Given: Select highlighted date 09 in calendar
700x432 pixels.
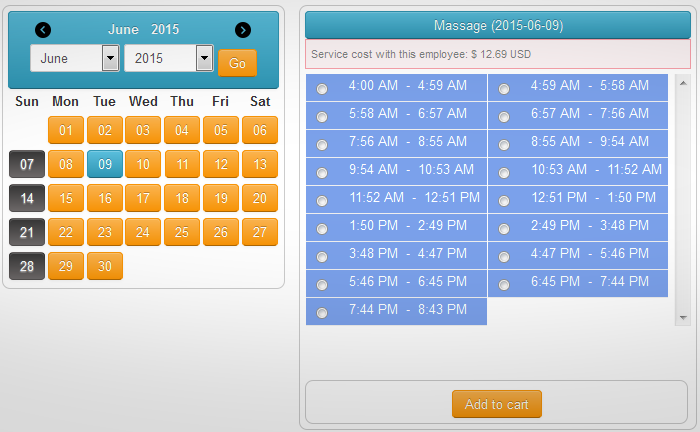Looking at the screenshot, I should click(x=105, y=164).
